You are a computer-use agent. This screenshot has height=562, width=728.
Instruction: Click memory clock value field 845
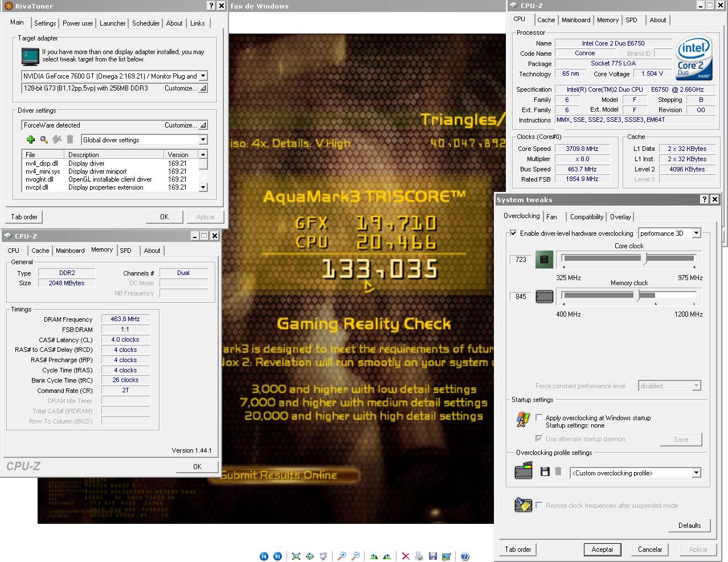pos(521,297)
